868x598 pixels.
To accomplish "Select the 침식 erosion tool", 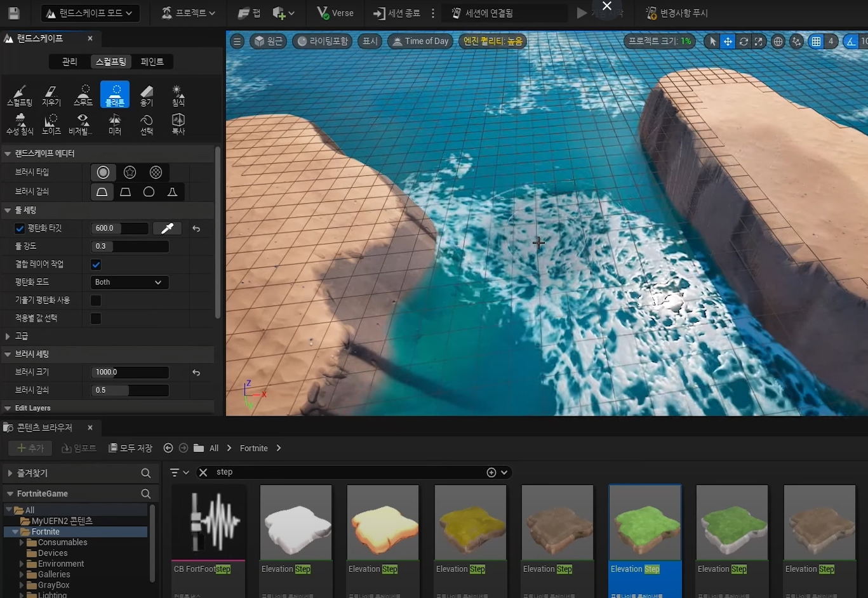I will click(178, 95).
